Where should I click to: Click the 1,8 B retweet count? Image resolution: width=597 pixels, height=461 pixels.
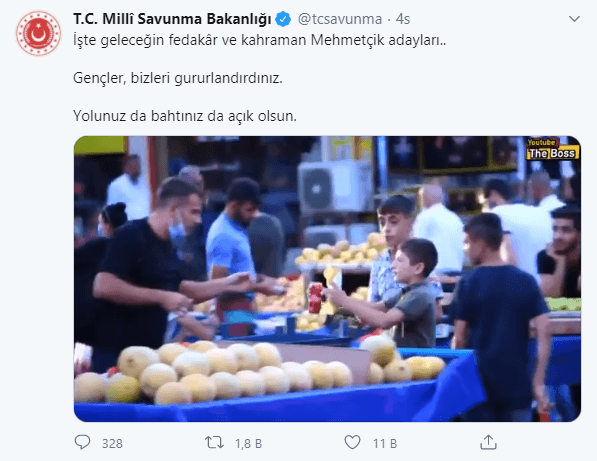(248, 443)
